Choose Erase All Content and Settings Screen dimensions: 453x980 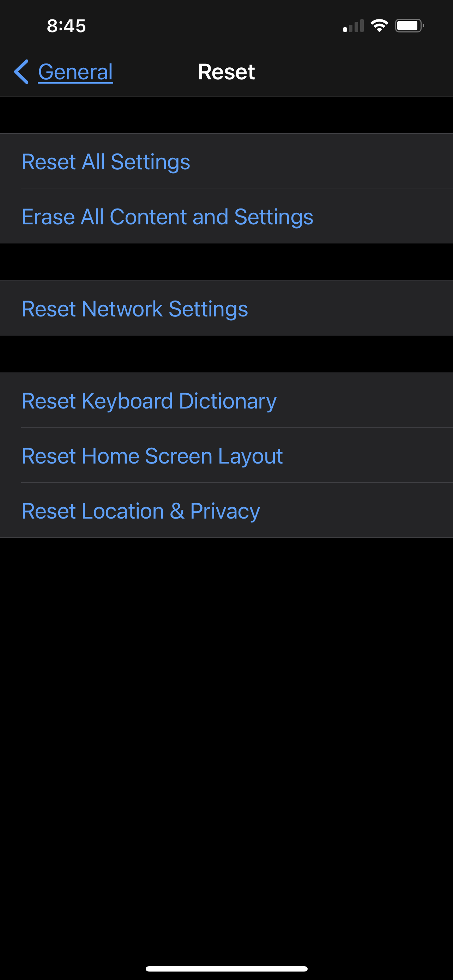(x=167, y=217)
